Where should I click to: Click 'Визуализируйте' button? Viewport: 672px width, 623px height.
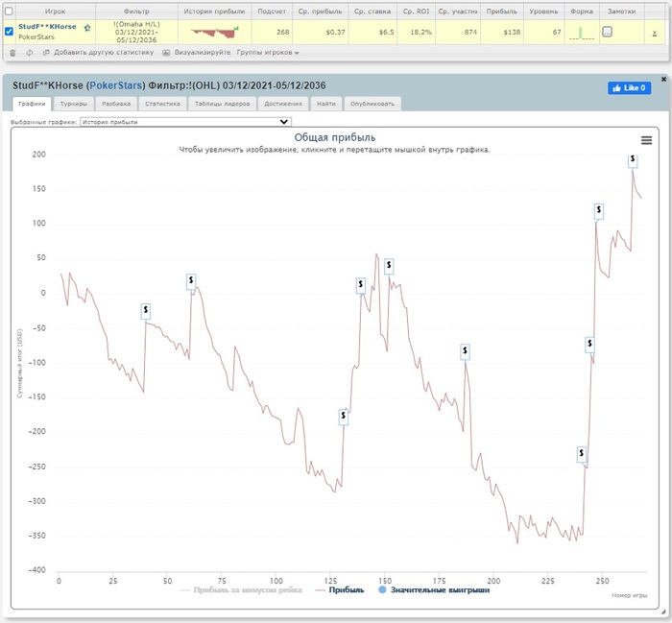click(202, 52)
